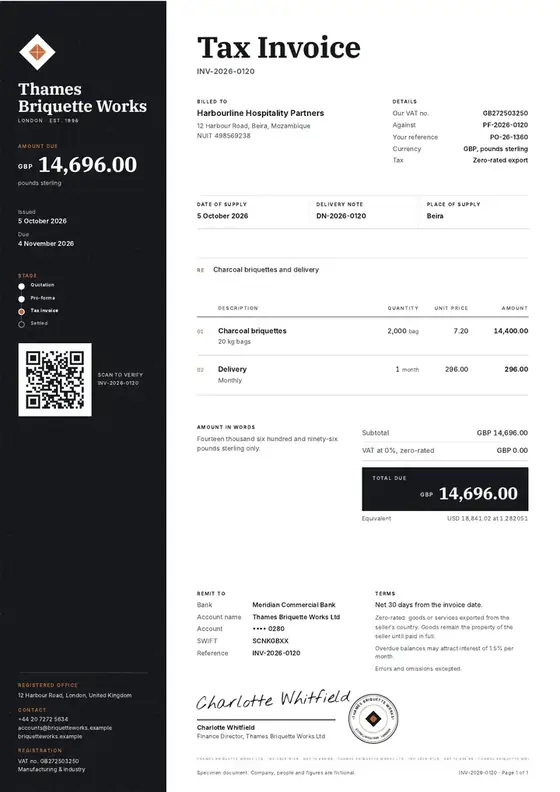Click printed name 'Charlotte Whitfield' under signature
This screenshot has height=792, width=560.
point(226,727)
